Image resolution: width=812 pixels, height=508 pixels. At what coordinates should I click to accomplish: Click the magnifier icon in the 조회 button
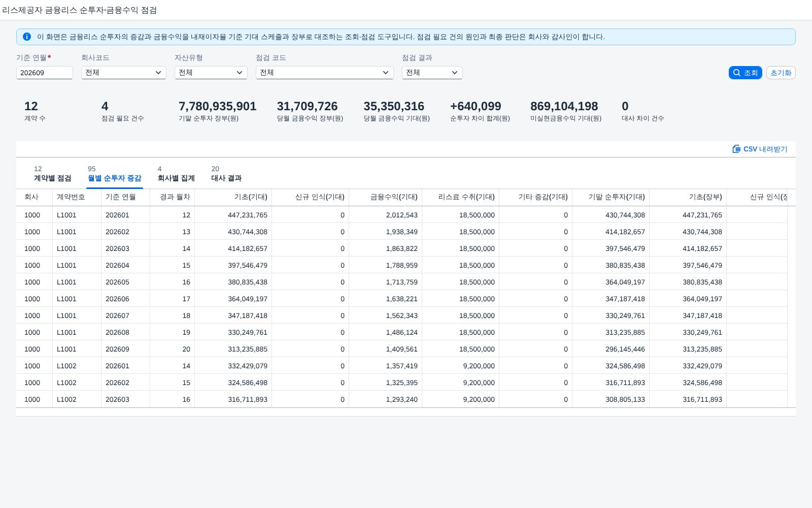click(737, 73)
